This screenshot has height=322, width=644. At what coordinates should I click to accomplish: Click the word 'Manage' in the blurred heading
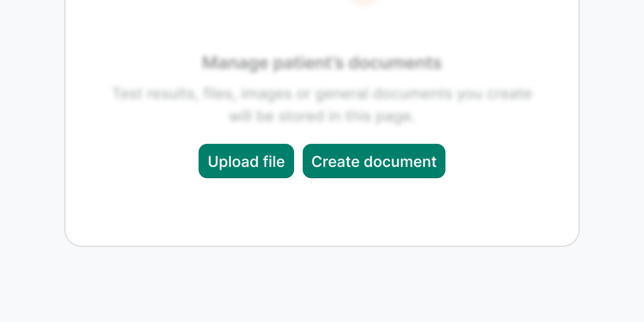235,63
